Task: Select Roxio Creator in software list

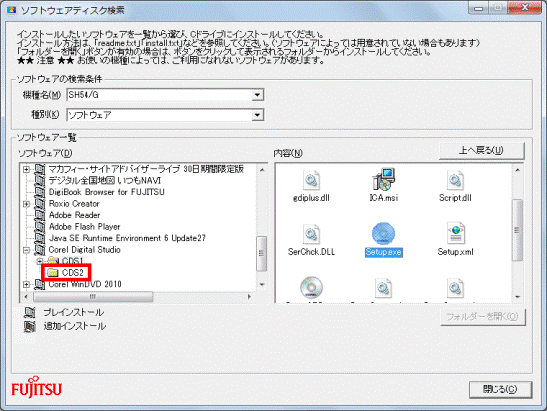Action: click(74, 203)
